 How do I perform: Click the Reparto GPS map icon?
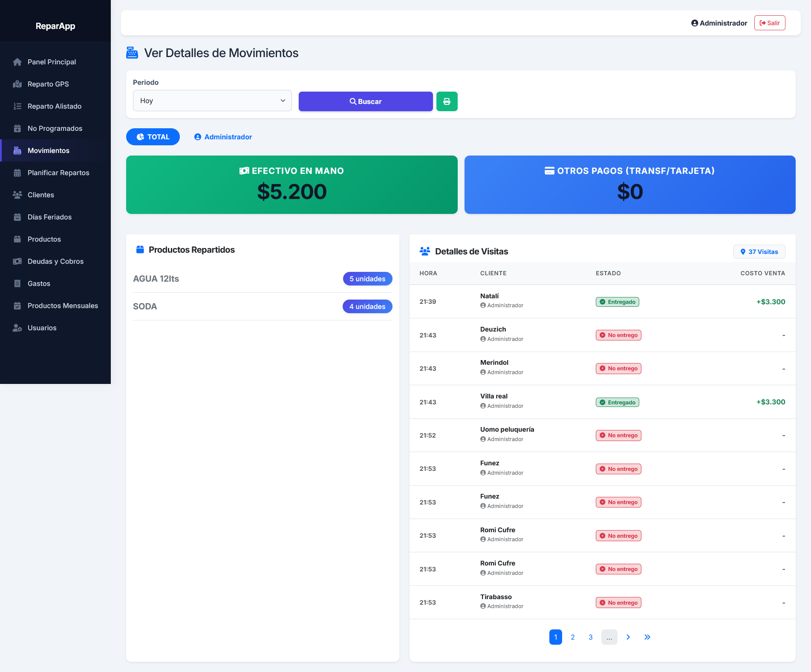click(17, 84)
